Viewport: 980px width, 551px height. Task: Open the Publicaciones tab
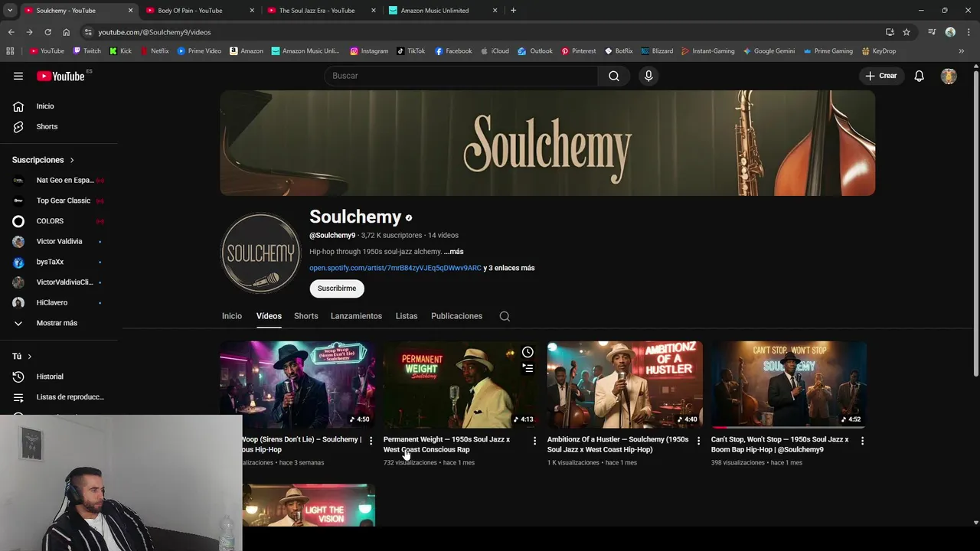pos(456,316)
